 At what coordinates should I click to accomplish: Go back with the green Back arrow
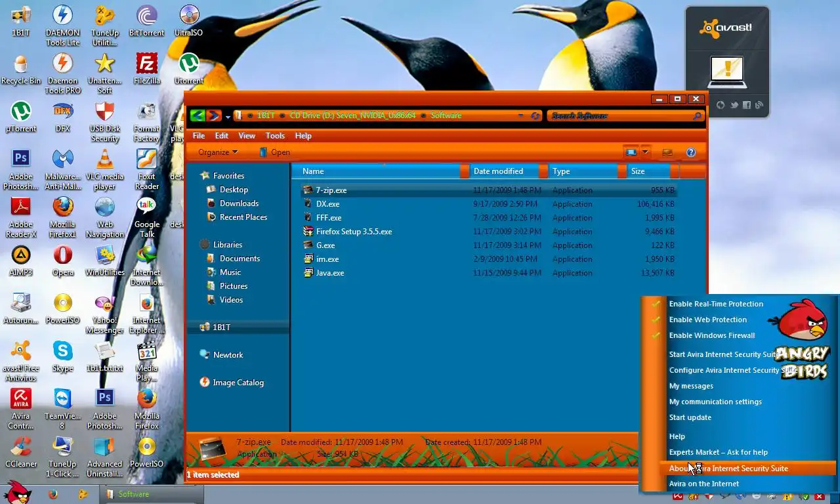[197, 115]
